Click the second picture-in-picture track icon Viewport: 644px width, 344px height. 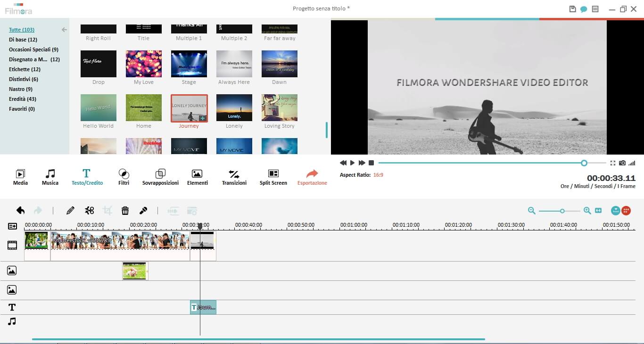tap(12, 290)
